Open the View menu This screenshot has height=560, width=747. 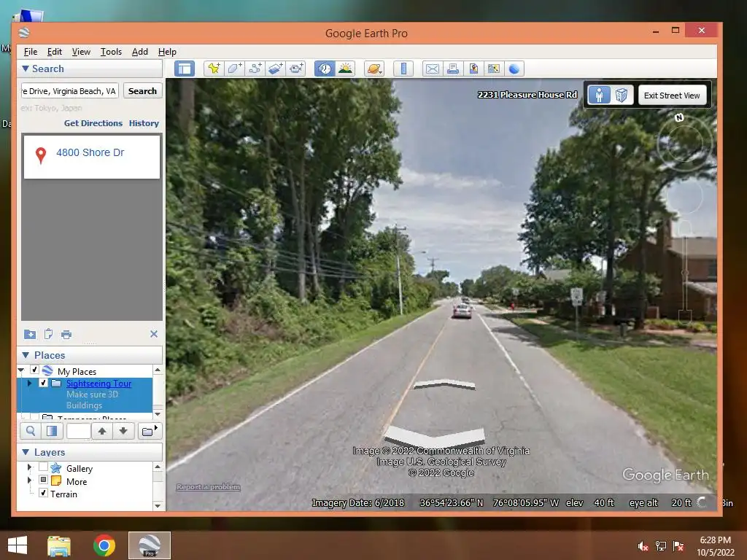[x=81, y=52]
